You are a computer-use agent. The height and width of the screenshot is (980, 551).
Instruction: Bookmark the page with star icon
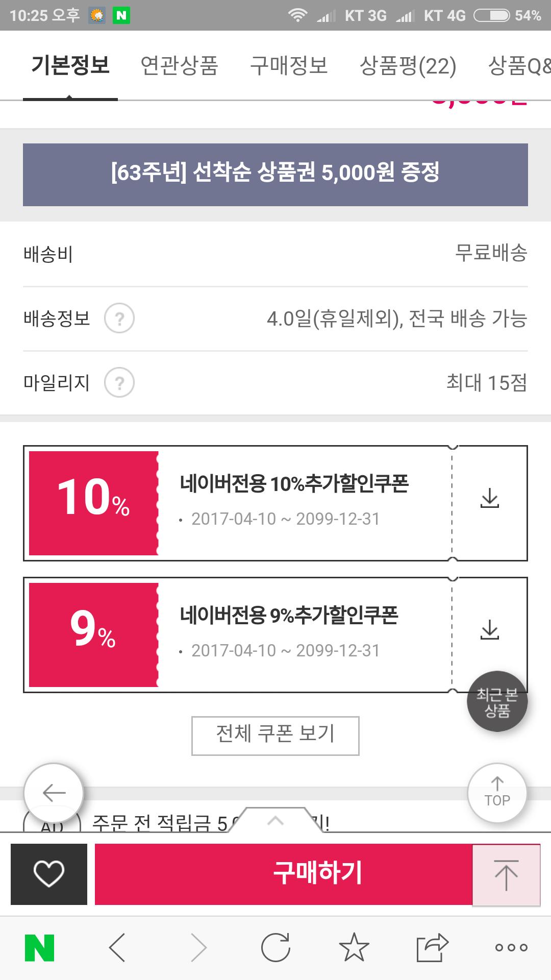click(354, 948)
